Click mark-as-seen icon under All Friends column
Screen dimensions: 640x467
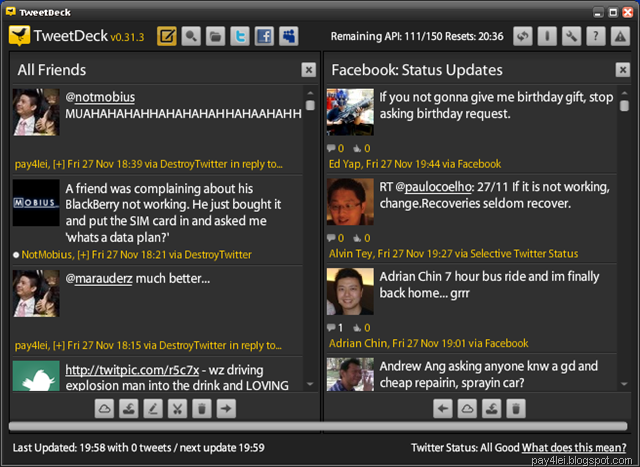coord(129,409)
